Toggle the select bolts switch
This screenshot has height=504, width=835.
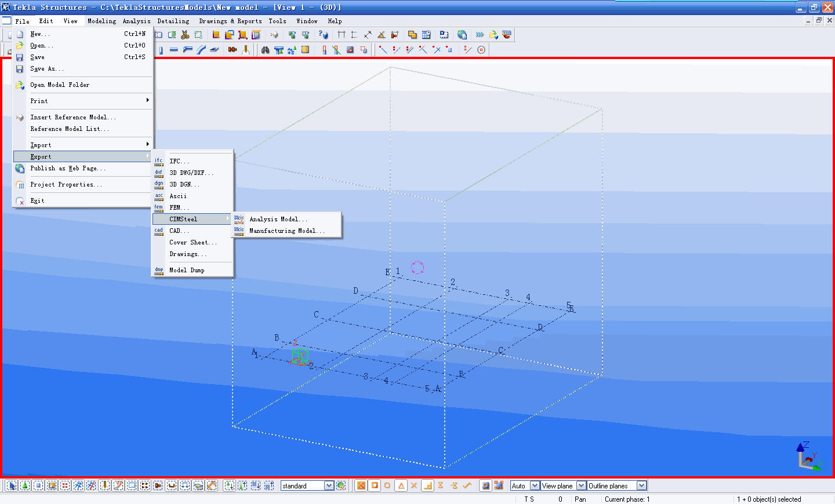coord(144,485)
